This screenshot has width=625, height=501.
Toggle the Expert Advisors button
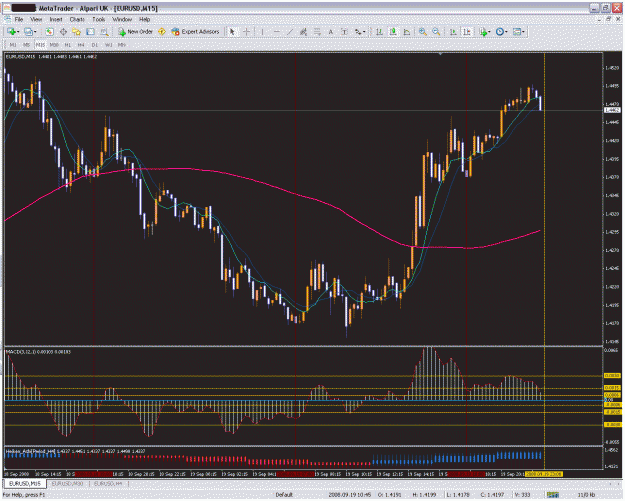point(195,32)
